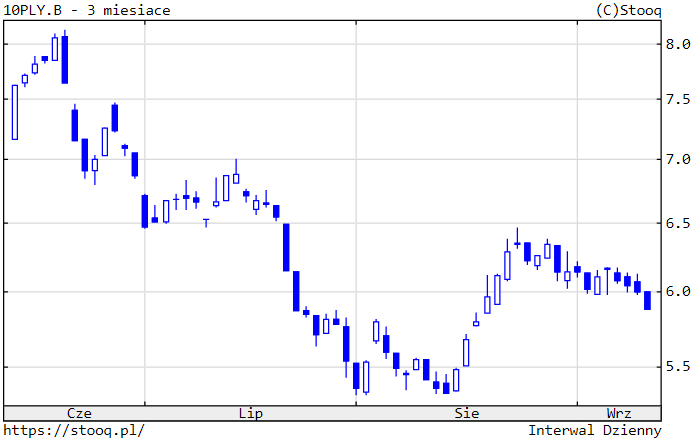Select the Lip month label on time axis

coord(251,412)
